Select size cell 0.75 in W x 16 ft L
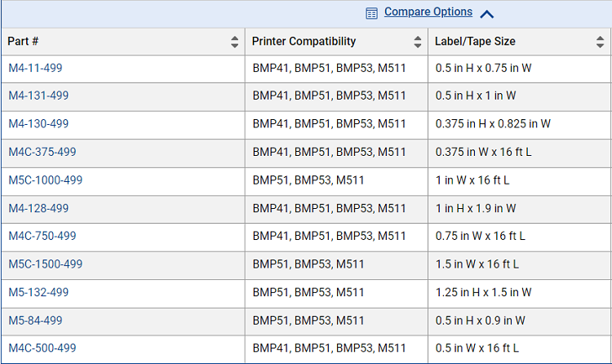The width and height of the screenshot is (612, 364). tap(520, 237)
